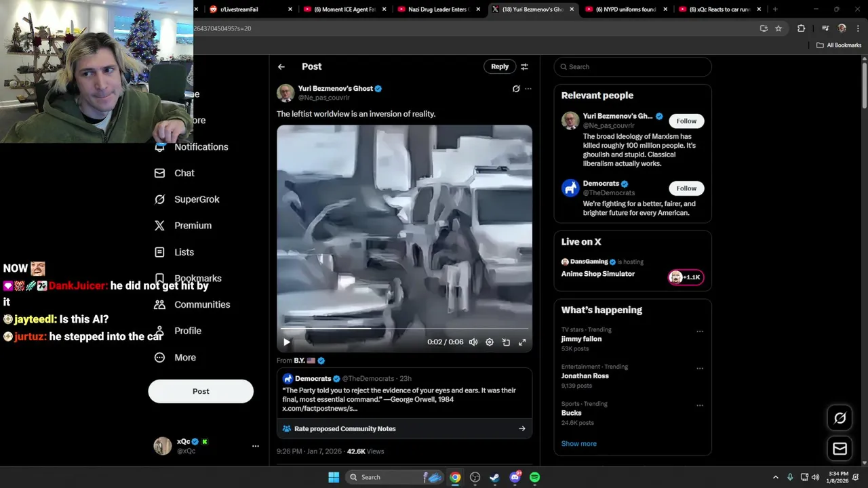Seek on the video progress bar
The width and height of the screenshot is (868, 488).
404,328
